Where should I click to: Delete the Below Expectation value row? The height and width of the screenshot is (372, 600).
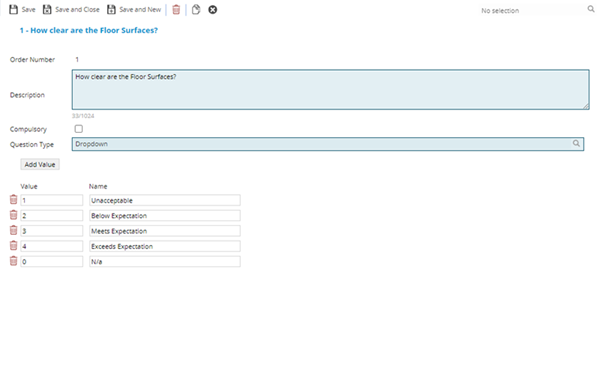13,215
